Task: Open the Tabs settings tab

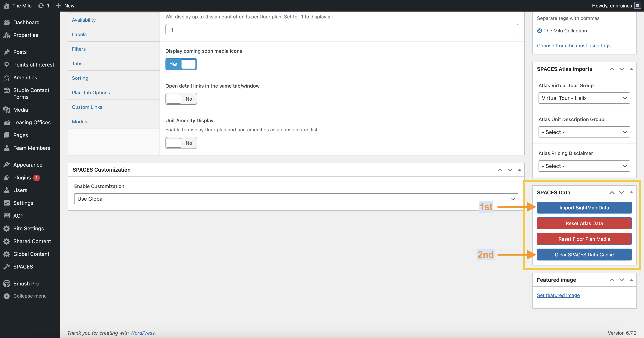Action: pyautogui.click(x=114, y=64)
